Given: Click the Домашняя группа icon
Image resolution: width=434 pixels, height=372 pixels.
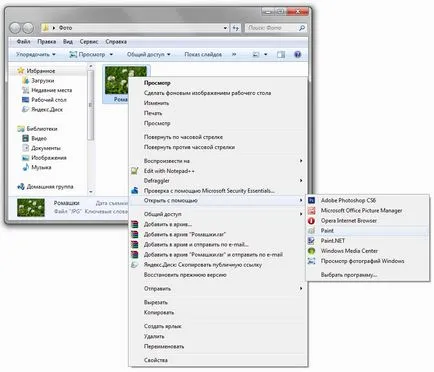Looking at the screenshot, I should [x=21, y=187].
